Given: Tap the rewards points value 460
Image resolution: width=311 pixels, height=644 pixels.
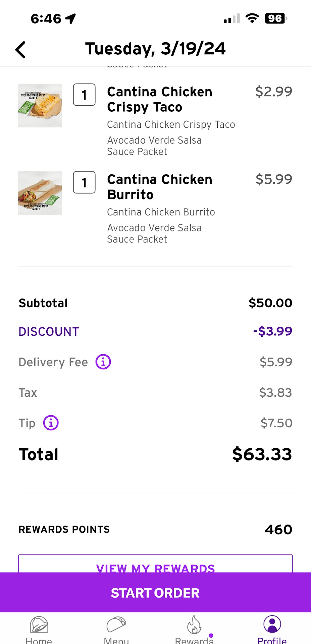Looking at the screenshot, I should pos(278,530).
